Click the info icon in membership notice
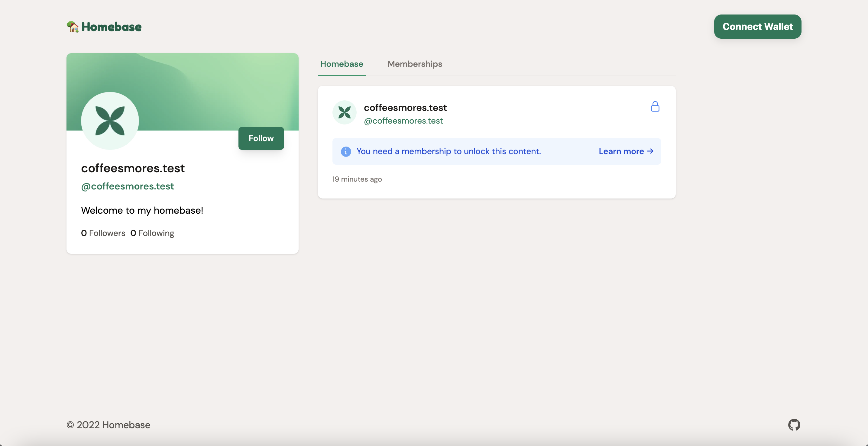This screenshot has height=446, width=868. pyautogui.click(x=346, y=152)
